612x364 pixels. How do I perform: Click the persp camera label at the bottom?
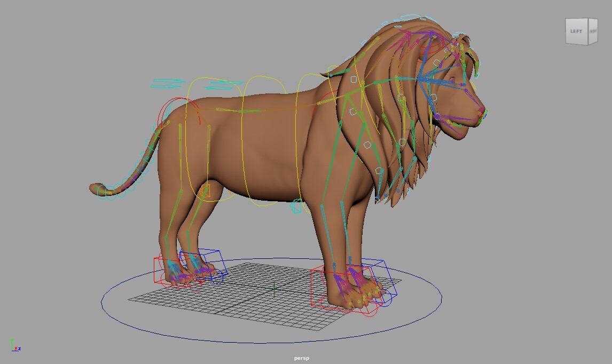coord(301,358)
